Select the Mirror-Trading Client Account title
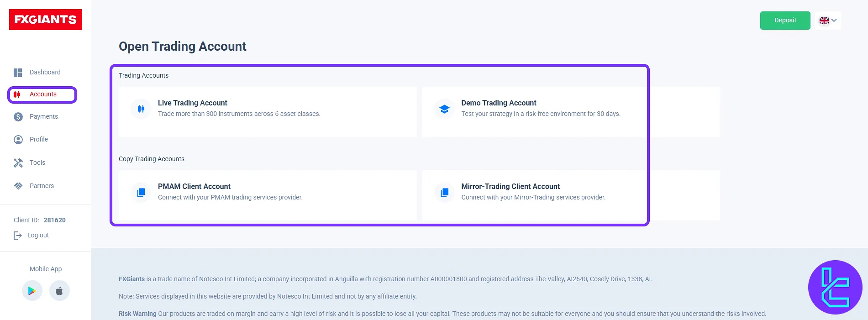This screenshot has width=868, height=320. pos(510,187)
